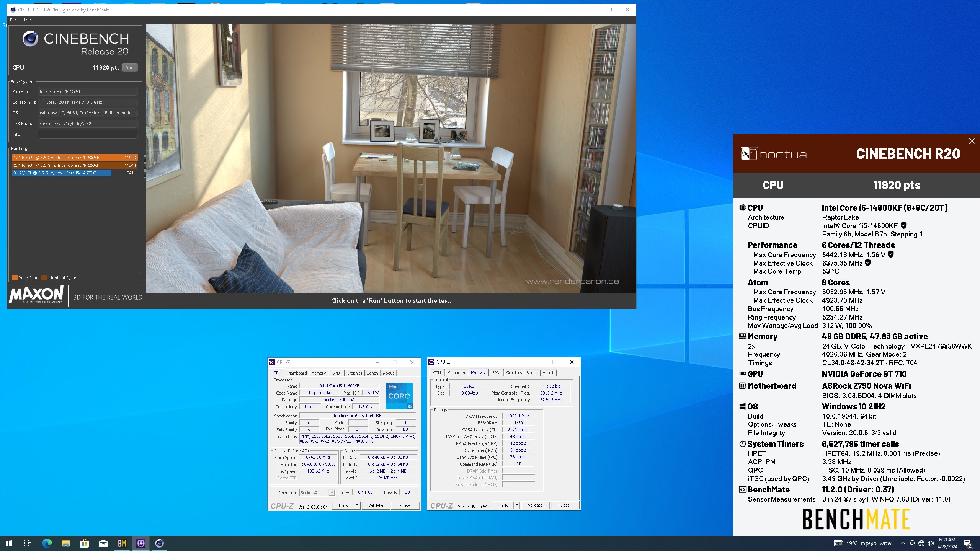Open the notification center with 2 alerts

click(x=968, y=543)
